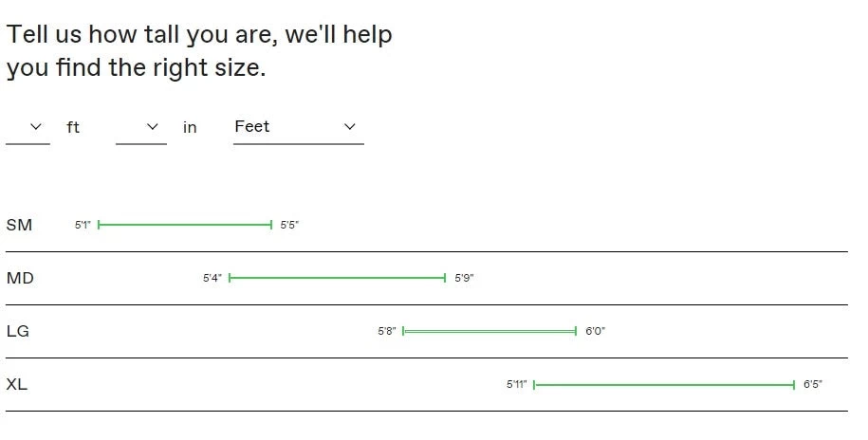Open the feet (ft) height dropdown
Image resolution: width=868 pixels, height=440 pixels.
coord(28,127)
